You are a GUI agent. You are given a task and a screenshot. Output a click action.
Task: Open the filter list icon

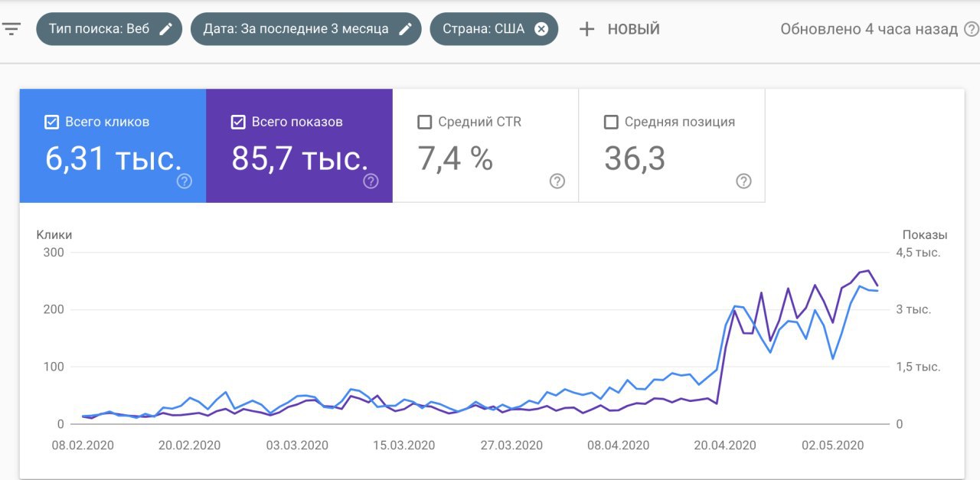pyautogui.click(x=11, y=29)
